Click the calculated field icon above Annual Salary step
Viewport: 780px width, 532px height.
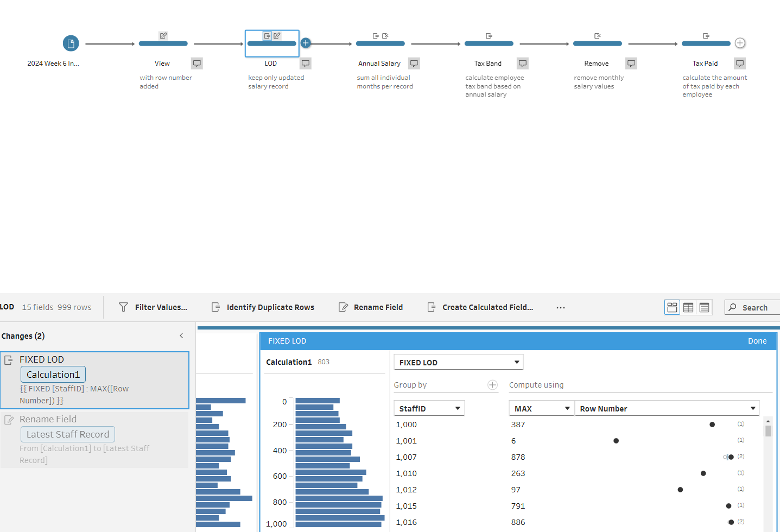pyautogui.click(x=376, y=36)
